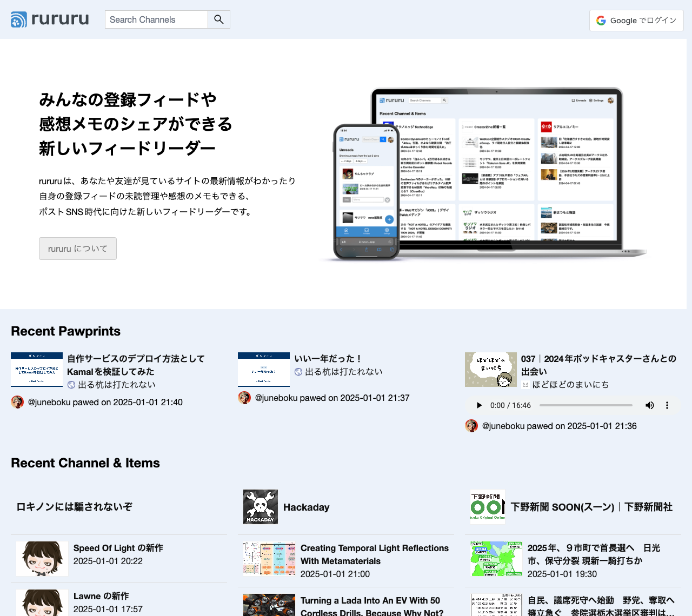Image resolution: width=692 pixels, height=616 pixels.
Task: Open the rururu について button
Action: pyautogui.click(x=78, y=249)
